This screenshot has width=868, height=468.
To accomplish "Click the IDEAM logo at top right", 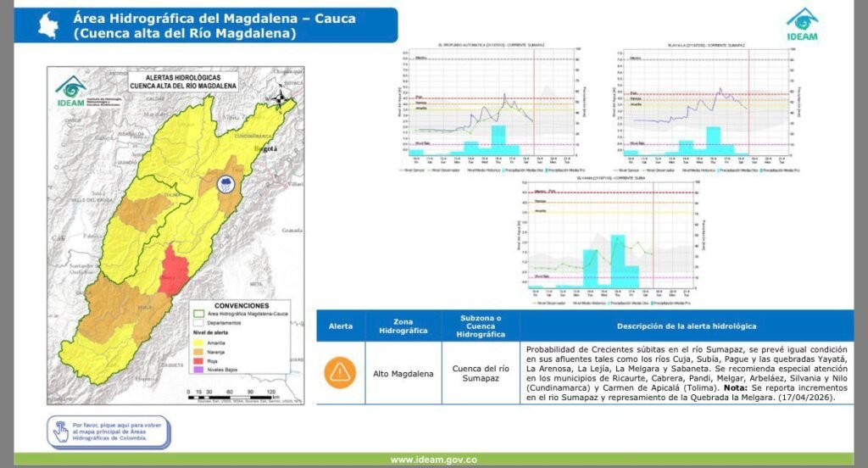I will click(x=801, y=25).
